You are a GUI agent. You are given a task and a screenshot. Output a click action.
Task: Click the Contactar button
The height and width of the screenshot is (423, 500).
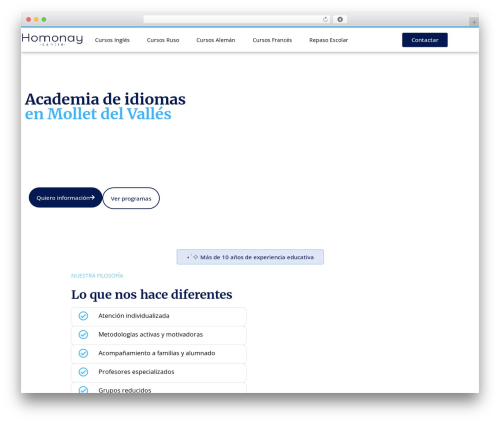425,40
